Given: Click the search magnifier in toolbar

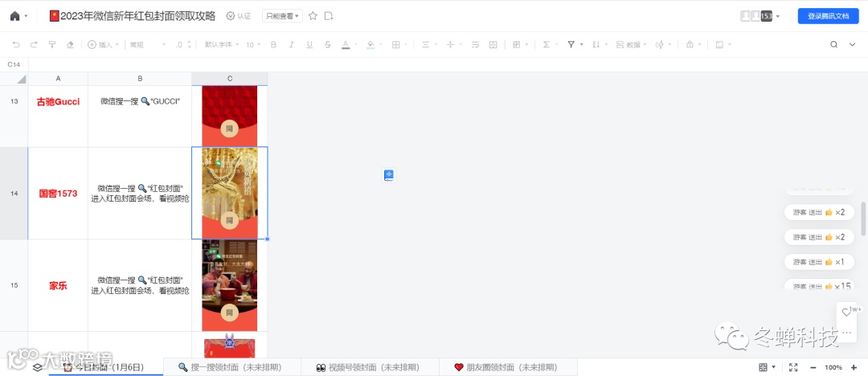Looking at the screenshot, I should pyautogui.click(x=833, y=45).
